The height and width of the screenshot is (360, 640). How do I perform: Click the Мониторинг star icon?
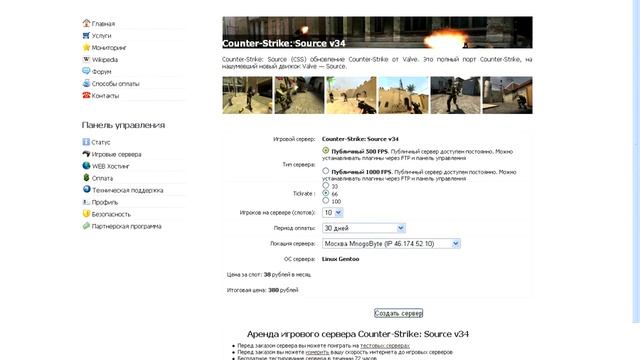pyautogui.click(x=86, y=47)
